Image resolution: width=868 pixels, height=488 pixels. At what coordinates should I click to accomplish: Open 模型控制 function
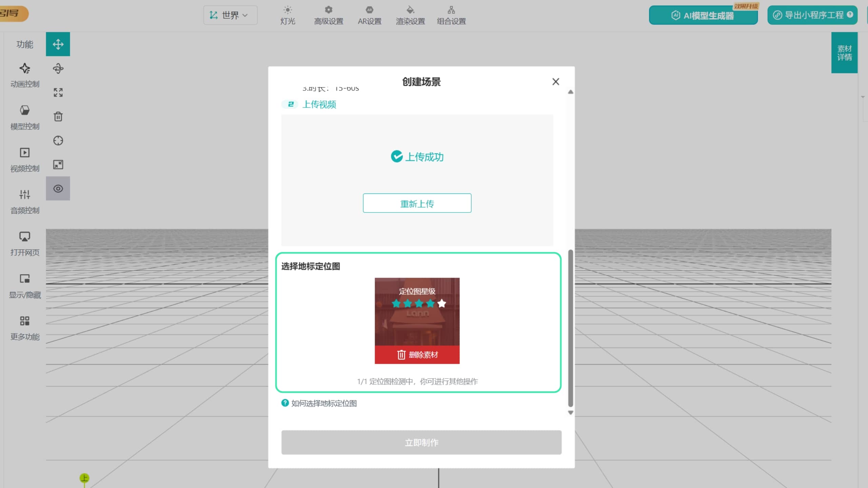tap(25, 118)
